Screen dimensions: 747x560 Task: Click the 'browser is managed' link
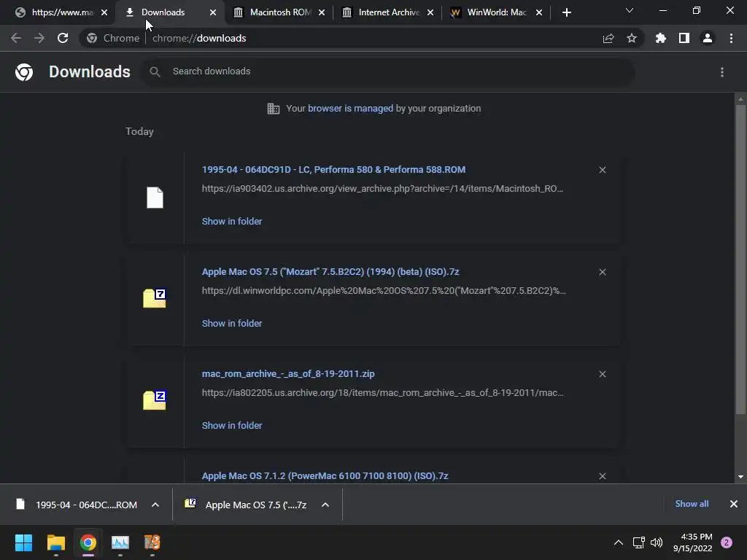point(351,109)
